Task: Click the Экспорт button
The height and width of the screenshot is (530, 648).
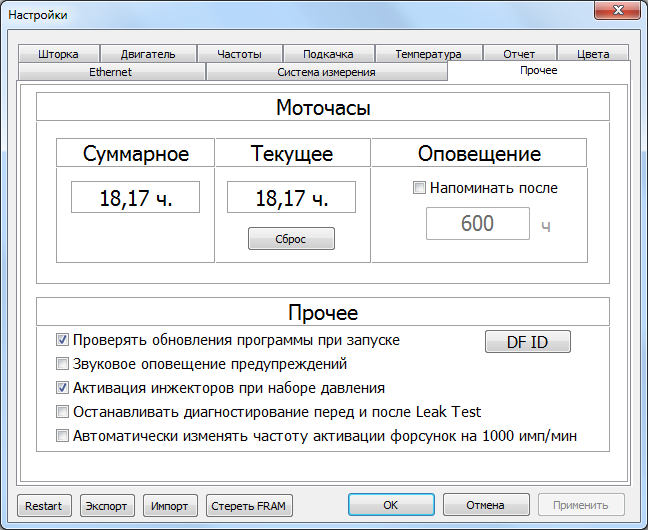Action: tap(107, 506)
